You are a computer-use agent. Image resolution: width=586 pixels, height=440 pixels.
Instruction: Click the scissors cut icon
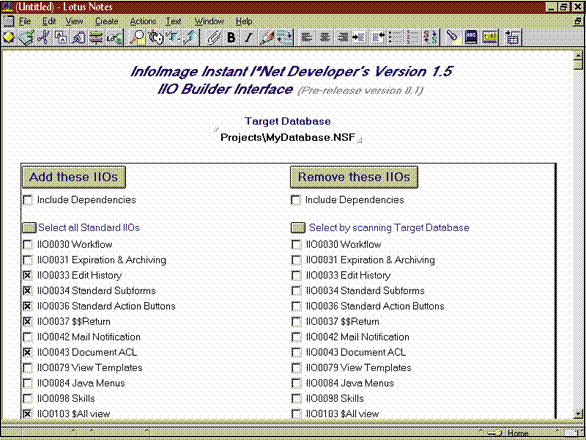[x=43, y=37]
